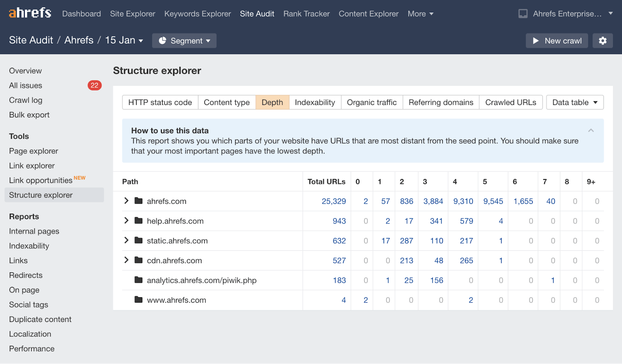The image size is (622, 364).
Task: Expand the help.ahrefs.com path row
Action: pyautogui.click(x=126, y=221)
